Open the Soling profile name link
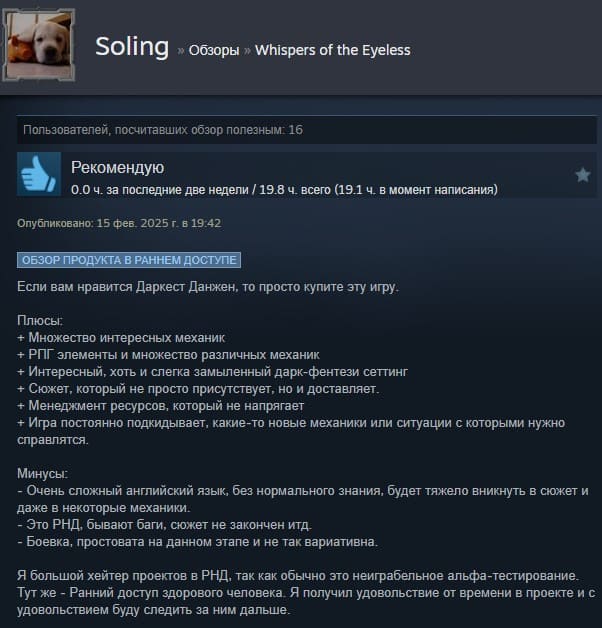 tap(132, 46)
